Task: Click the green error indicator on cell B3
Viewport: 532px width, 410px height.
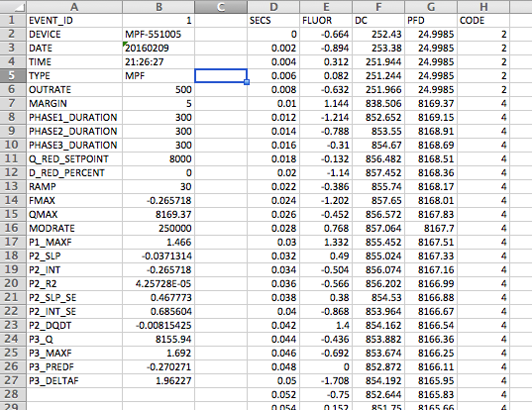Action: 125,44
